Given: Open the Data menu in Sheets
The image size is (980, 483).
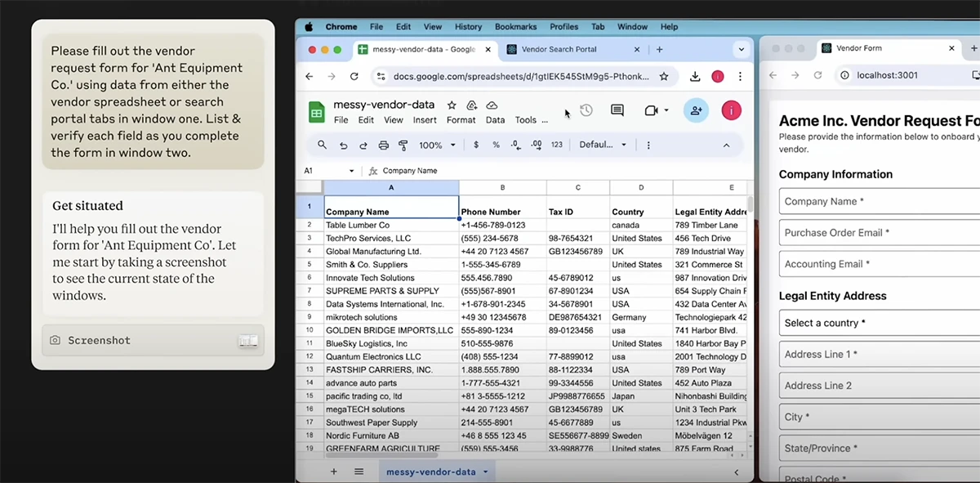Looking at the screenshot, I should pyautogui.click(x=495, y=120).
